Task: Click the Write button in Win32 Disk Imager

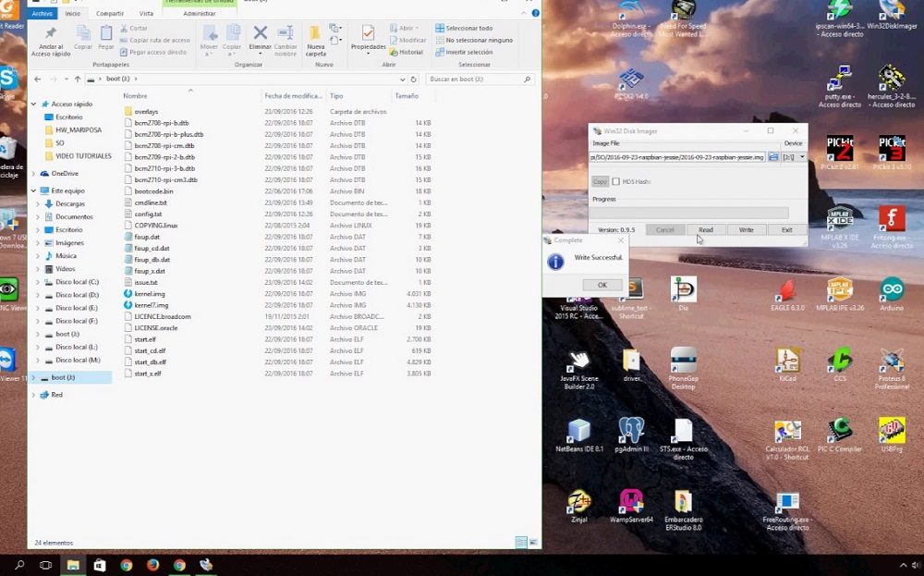Action: 746,230
